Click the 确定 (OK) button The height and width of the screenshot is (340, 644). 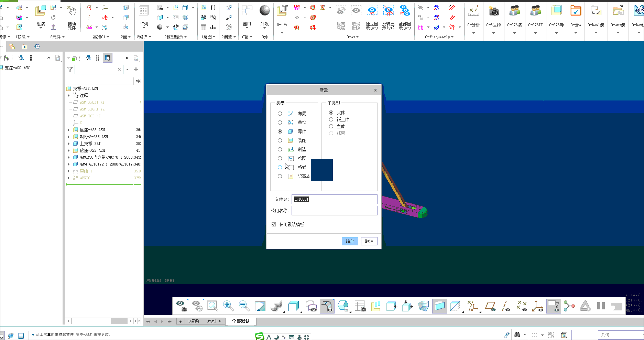click(x=350, y=241)
